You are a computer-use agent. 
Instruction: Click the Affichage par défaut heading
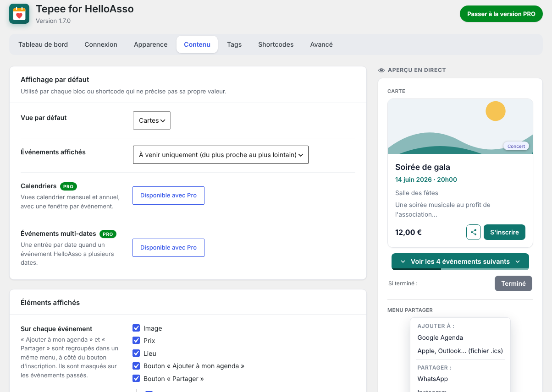click(55, 79)
